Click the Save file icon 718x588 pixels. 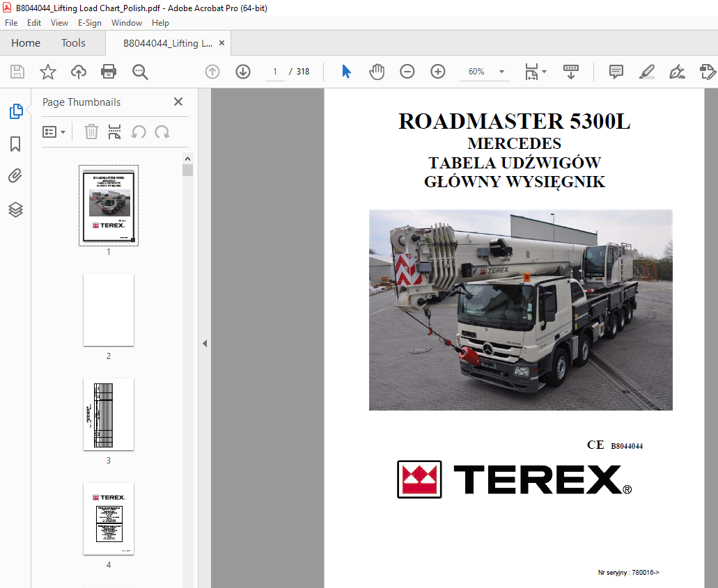coord(17,72)
